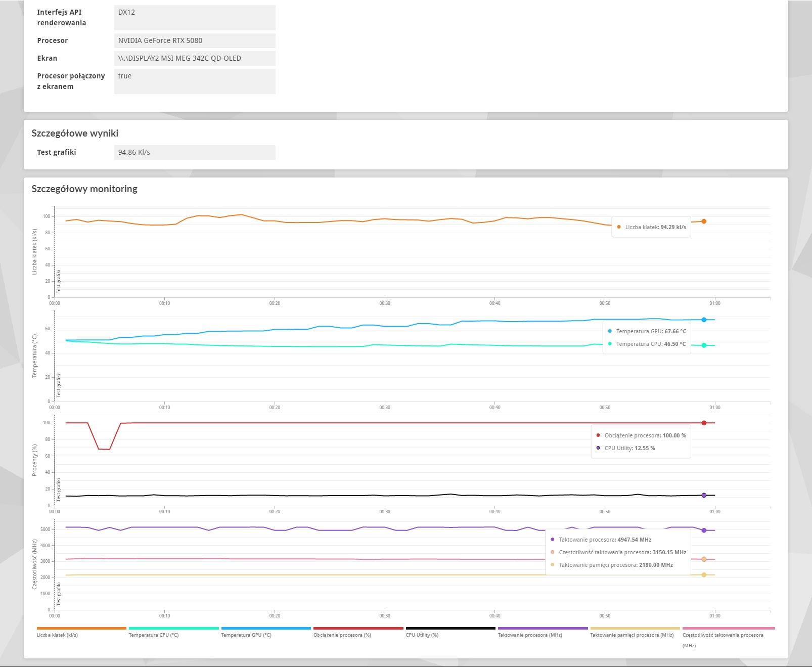812x667 pixels.
Task: Click the Szczegółowy monitoring heading
Action: 84,189
